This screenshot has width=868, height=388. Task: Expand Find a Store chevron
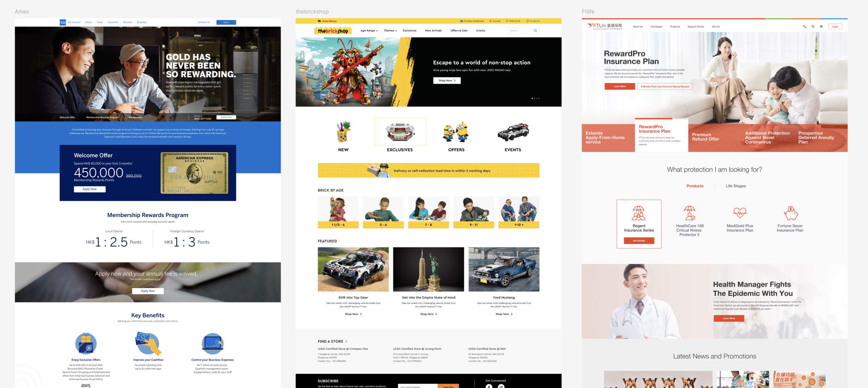346,342
